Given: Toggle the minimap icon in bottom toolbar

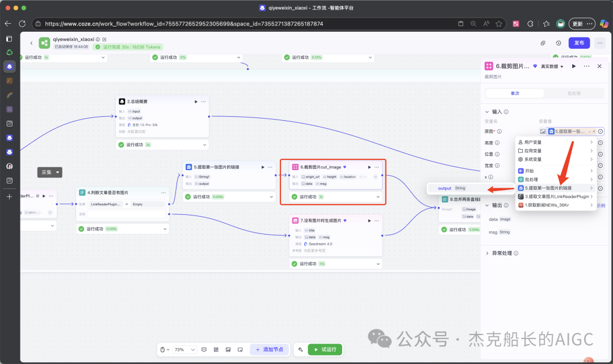Looking at the screenshot, I should [240, 350].
